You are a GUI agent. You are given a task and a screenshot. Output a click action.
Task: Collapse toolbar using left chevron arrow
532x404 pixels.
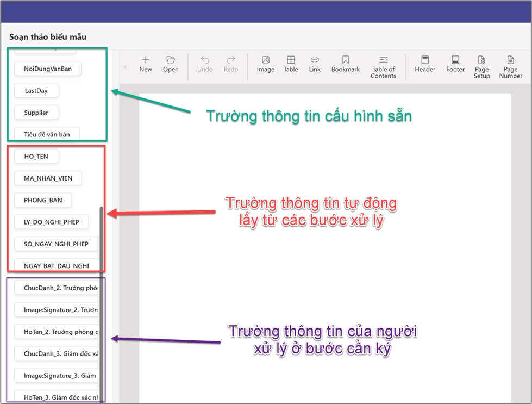126,67
